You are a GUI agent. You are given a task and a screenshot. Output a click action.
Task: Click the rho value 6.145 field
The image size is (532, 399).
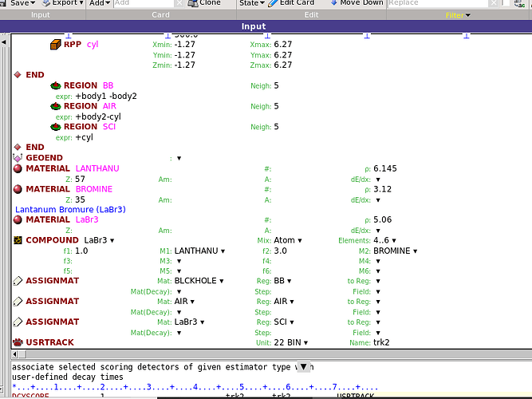pyautogui.click(x=384, y=169)
